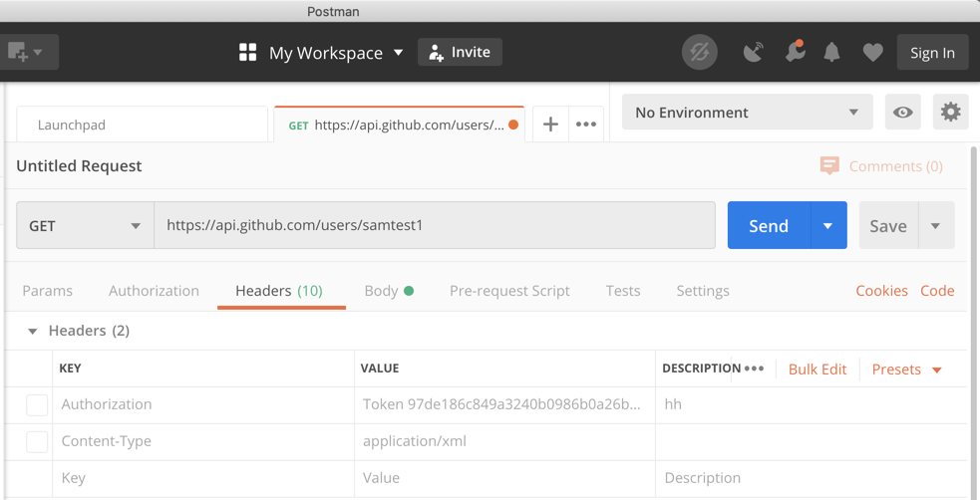Enable the Authorization header checkbox
Screen dimensions: 980x500
coord(37,405)
